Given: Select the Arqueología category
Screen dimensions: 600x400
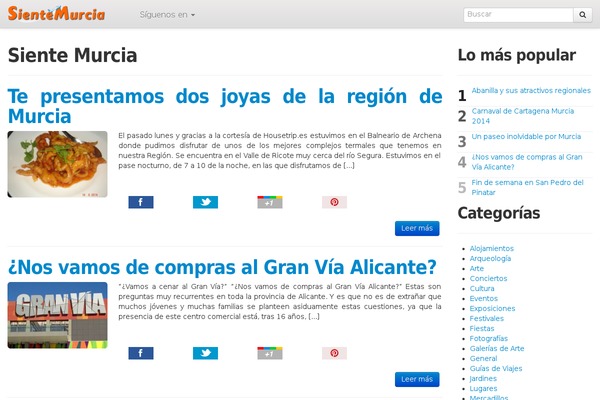Looking at the screenshot, I should pyautogui.click(x=490, y=258).
